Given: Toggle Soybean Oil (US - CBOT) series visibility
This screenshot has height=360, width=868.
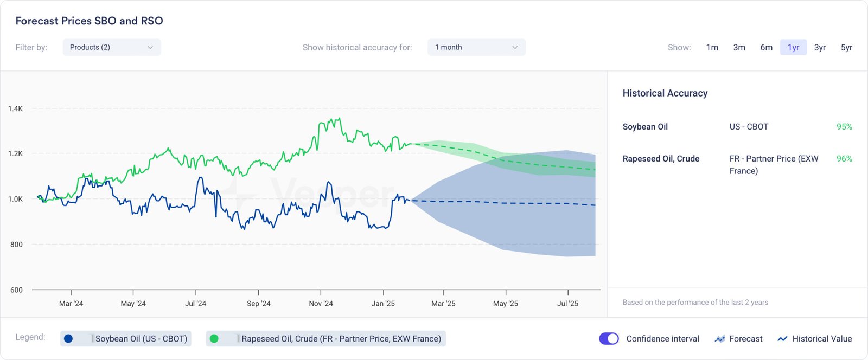Looking at the screenshot, I should coord(141,339).
